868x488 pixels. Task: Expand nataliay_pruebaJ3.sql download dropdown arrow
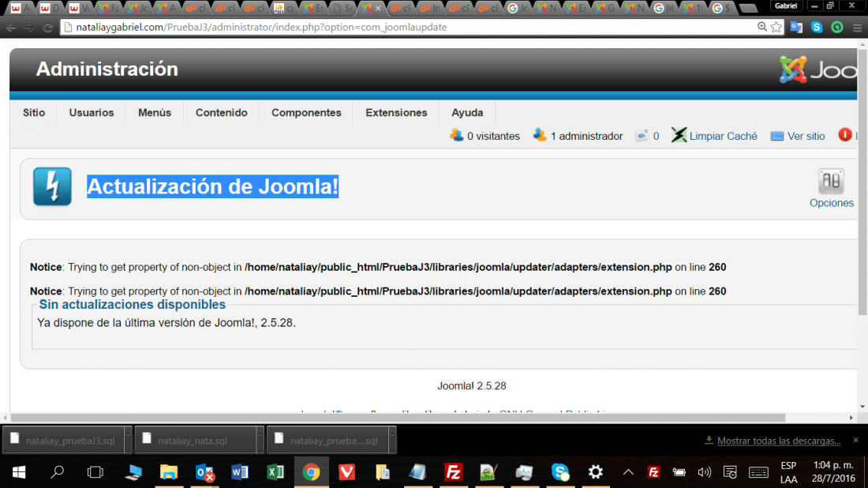click(128, 441)
